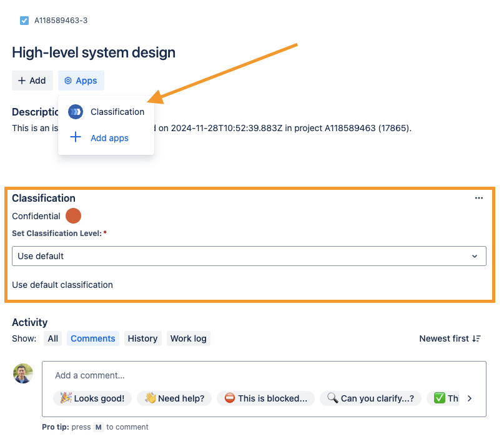This screenshot has height=439, width=504.
Task: Click the issue key A118589463-3 link
Action: (x=61, y=21)
